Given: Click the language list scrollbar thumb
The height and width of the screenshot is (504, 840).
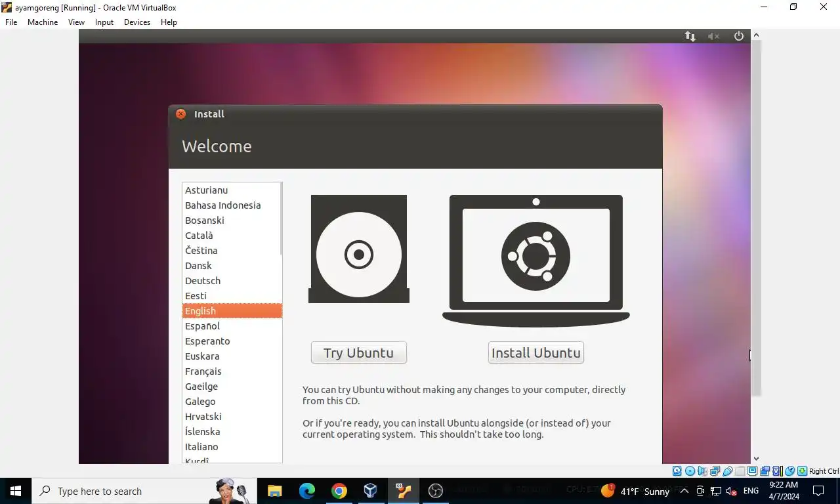Looking at the screenshot, I should [x=282, y=219].
